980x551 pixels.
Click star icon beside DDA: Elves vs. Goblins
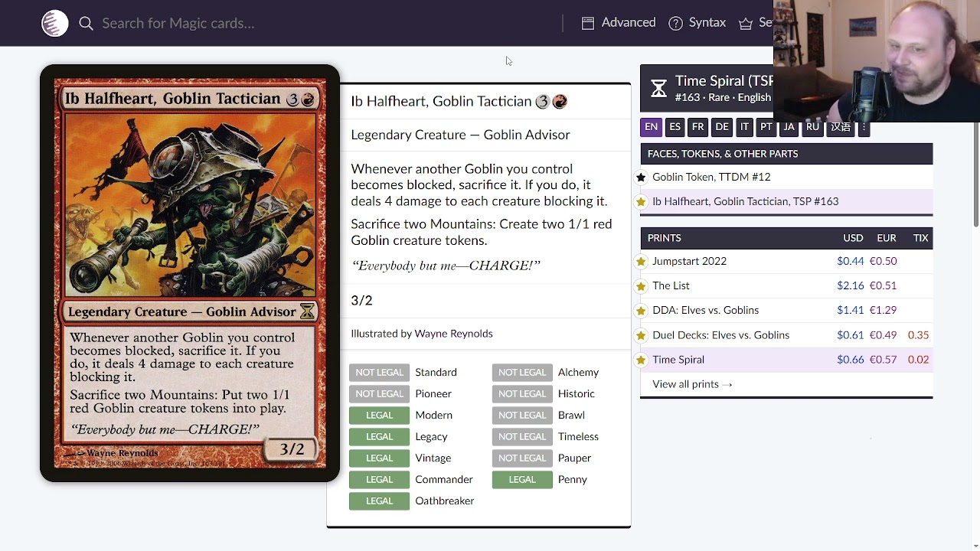(x=642, y=311)
